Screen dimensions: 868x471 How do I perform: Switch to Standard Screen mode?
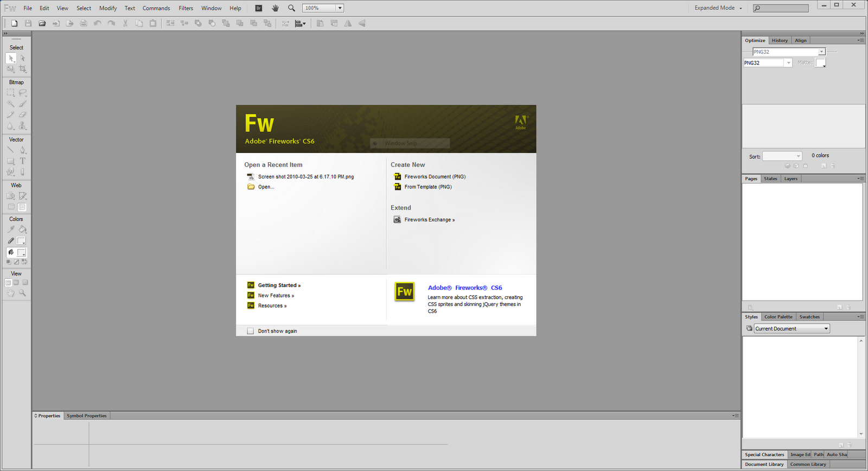[x=8, y=283]
